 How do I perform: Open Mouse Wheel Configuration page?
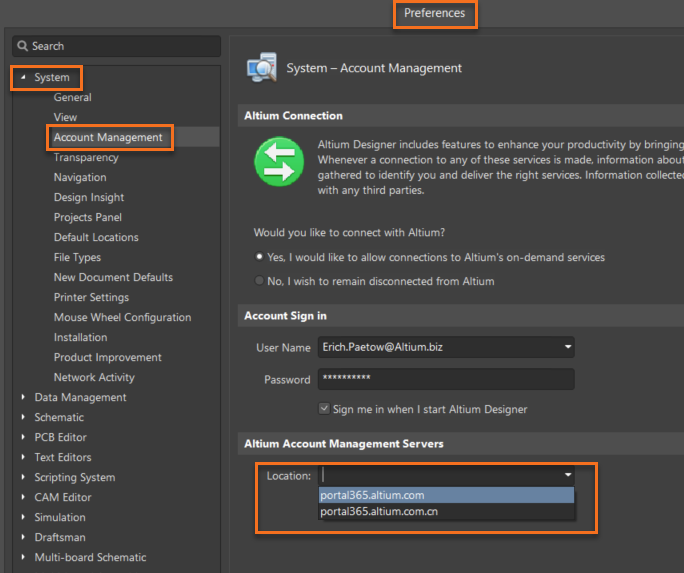[122, 317]
